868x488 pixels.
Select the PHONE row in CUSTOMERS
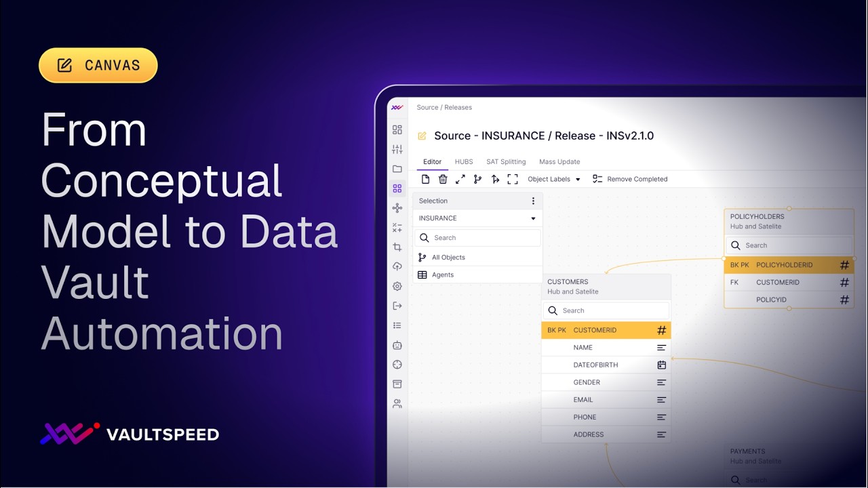click(606, 417)
